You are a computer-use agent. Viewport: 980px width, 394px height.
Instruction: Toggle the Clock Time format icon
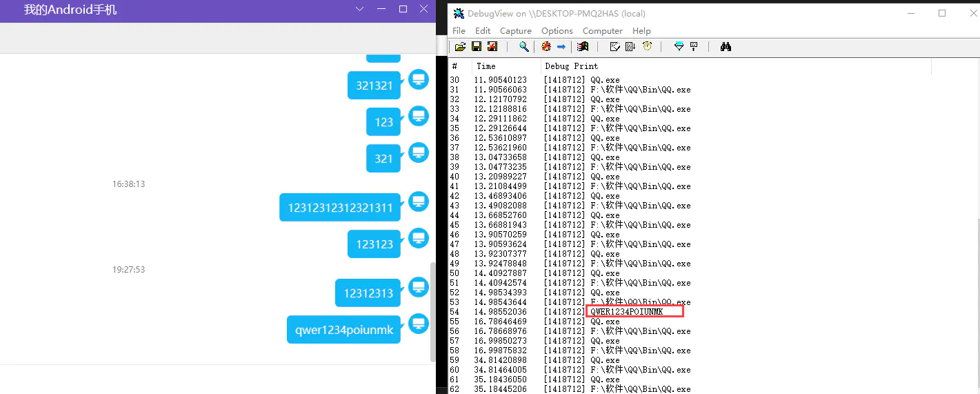tap(647, 47)
